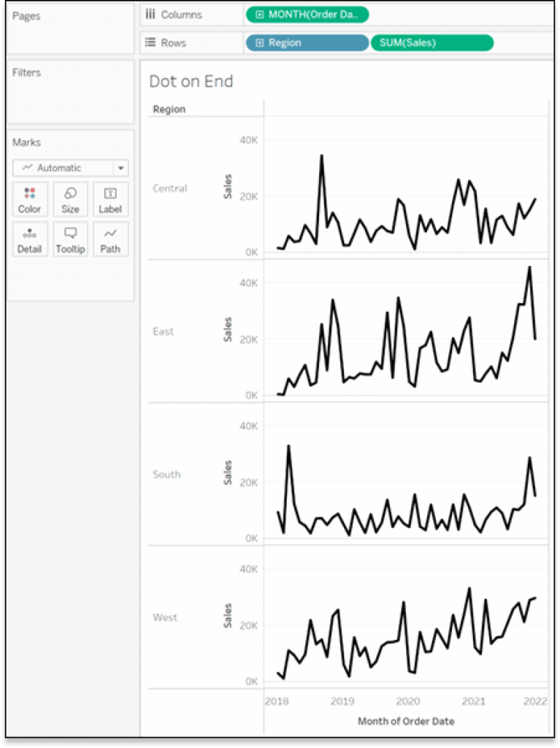Viewport: 560px width, 748px height.
Task: Click the Detail icon on the Marks card
Action: (29, 239)
